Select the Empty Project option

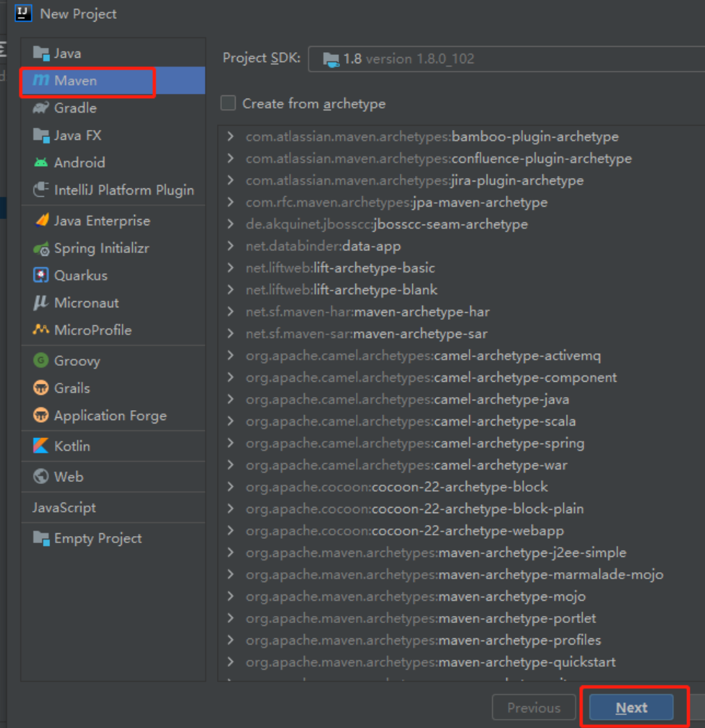97,538
